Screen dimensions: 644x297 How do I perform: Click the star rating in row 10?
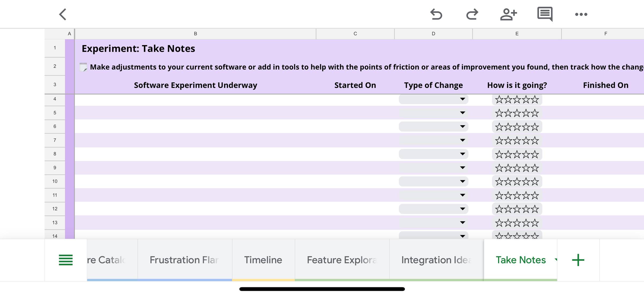coord(517,182)
